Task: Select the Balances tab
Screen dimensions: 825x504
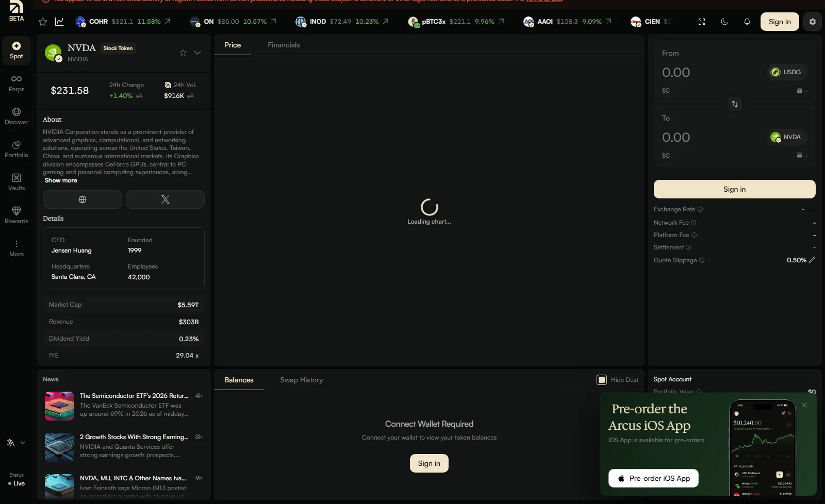Action: point(239,380)
